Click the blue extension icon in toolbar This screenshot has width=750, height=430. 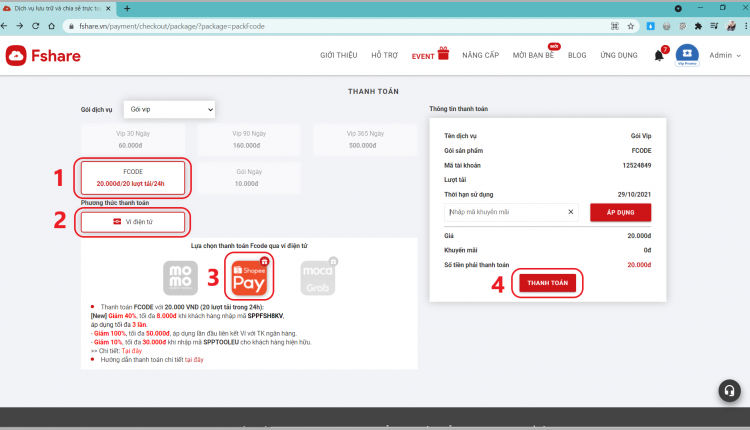[651, 26]
